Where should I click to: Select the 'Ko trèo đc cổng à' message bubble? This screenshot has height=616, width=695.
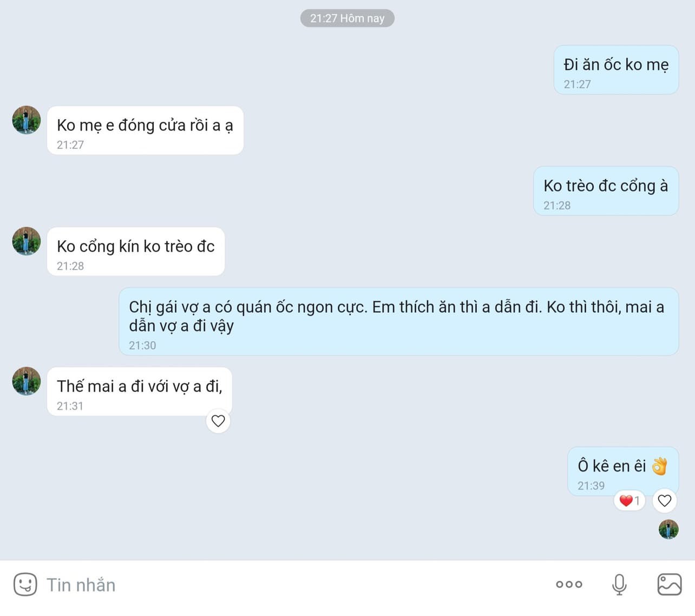606,191
